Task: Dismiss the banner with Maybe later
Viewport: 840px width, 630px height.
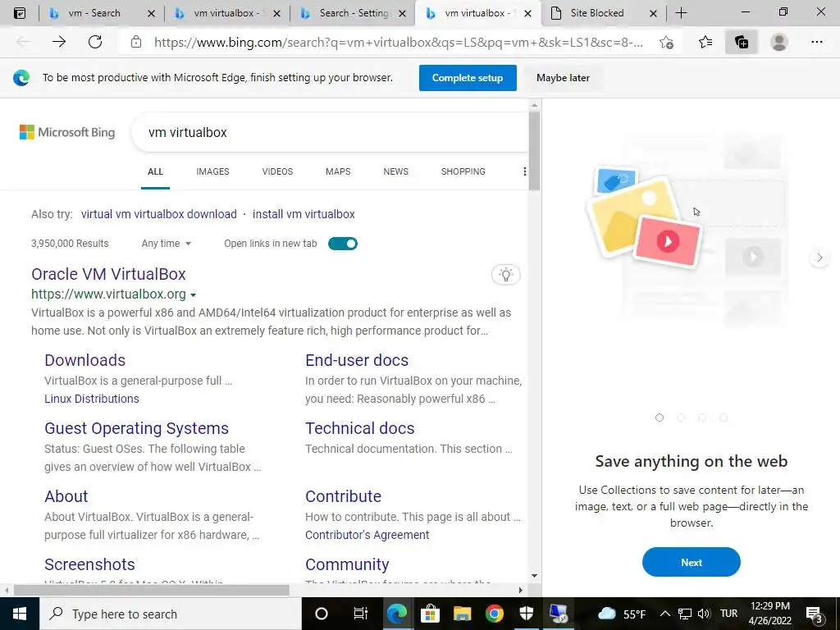Action: 563,78
